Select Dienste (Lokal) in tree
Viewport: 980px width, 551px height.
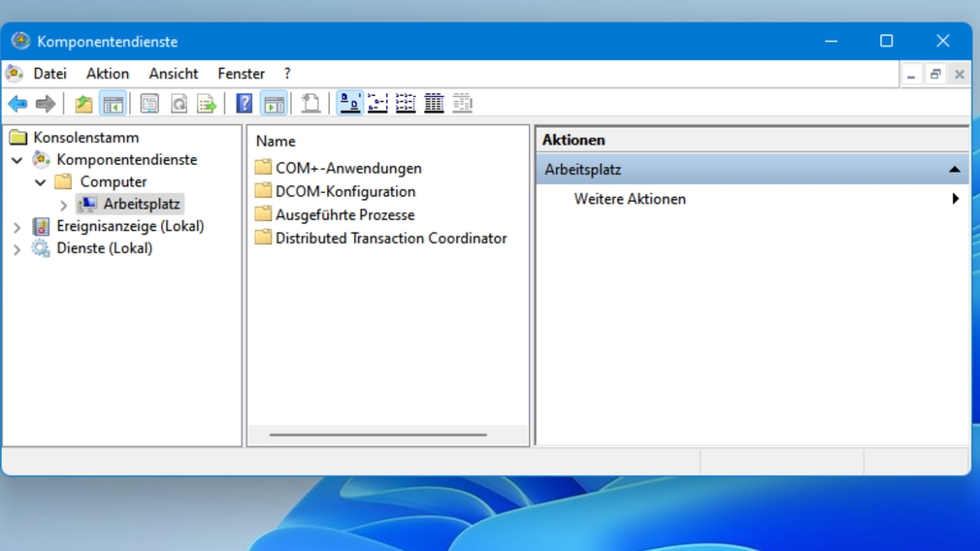coord(105,248)
